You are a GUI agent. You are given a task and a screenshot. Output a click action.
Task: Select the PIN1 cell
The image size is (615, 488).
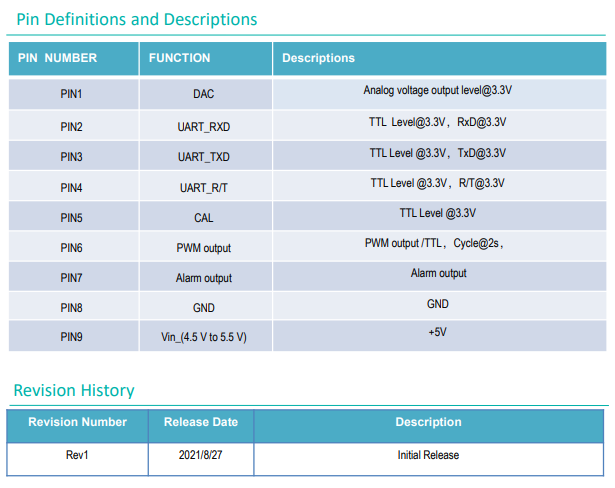[71, 94]
